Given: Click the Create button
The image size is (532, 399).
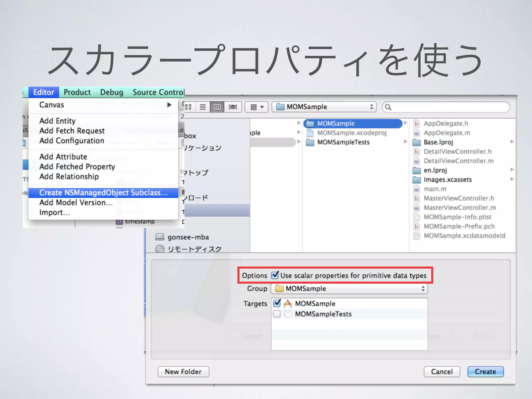Looking at the screenshot, I should pyautogui.click(x=485, y=372).
